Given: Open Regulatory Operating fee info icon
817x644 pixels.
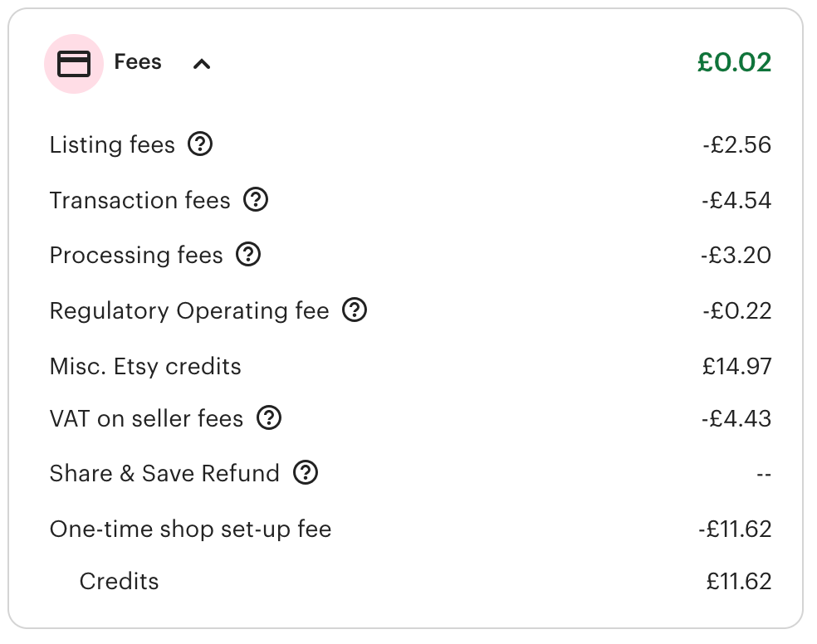Looking at the screenshot, I should tap(355, 310).
